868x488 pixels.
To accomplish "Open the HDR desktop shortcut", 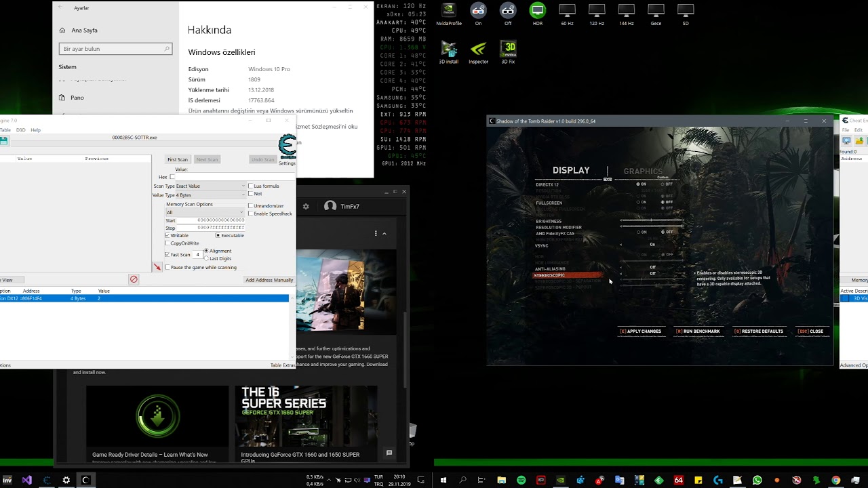I will [537, 14].
